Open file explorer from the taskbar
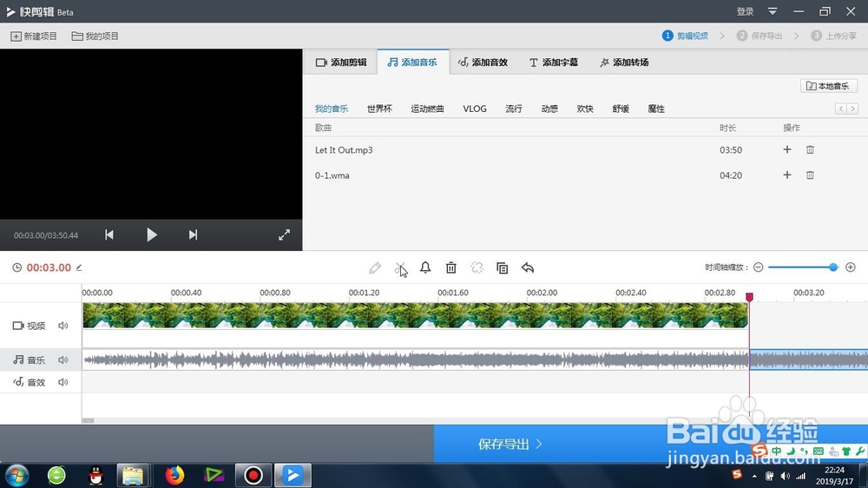The width and height of the screenshot is (868, 488). click(133, 475)
